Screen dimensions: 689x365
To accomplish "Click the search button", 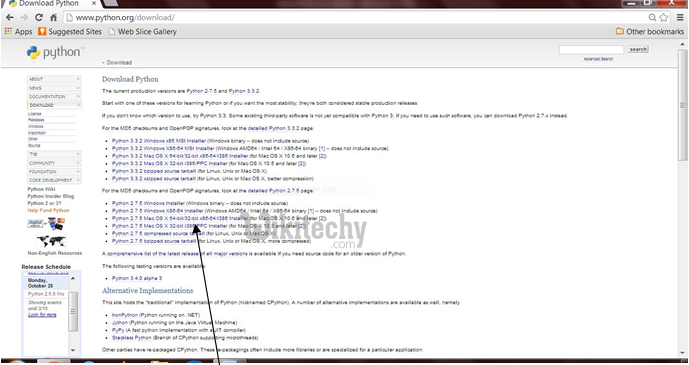I will (x=638, y=49).
